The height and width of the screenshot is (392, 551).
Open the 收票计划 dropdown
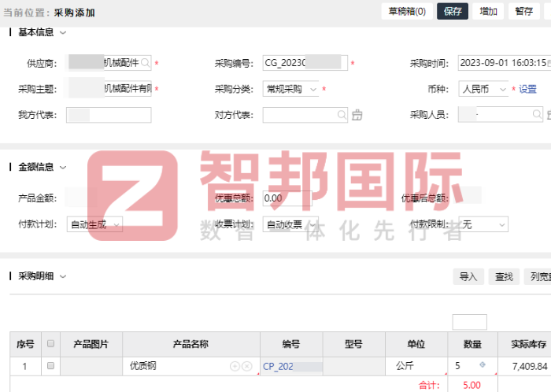tap(290, 224)
